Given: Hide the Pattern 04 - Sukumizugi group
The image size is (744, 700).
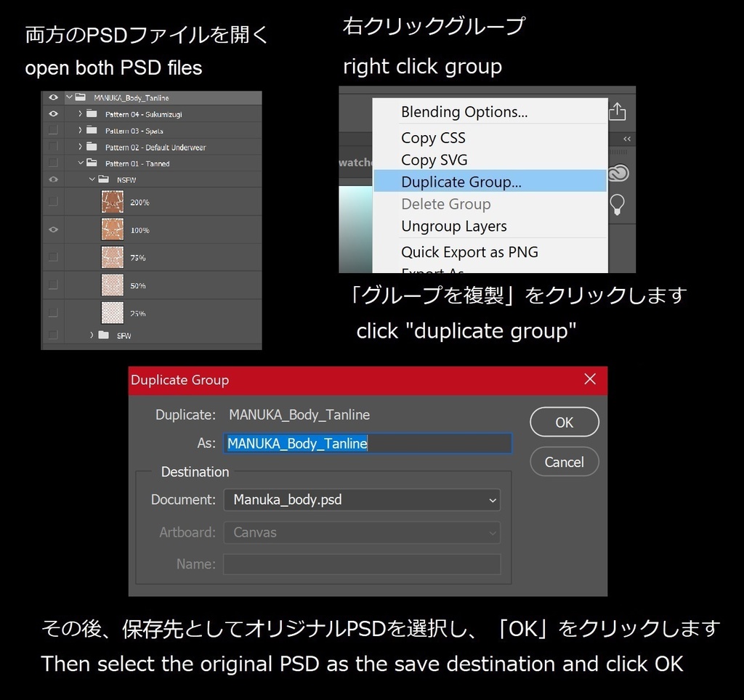Looking at the screenshot, I should coord(52,114).
